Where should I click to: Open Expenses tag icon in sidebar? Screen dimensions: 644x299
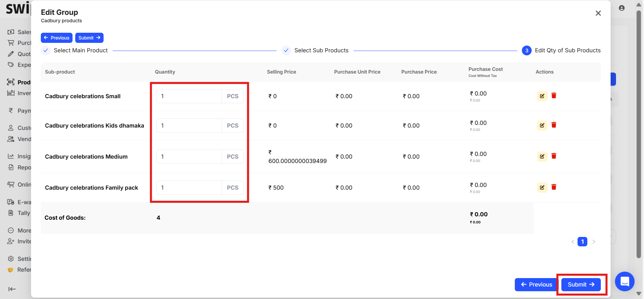11,65
